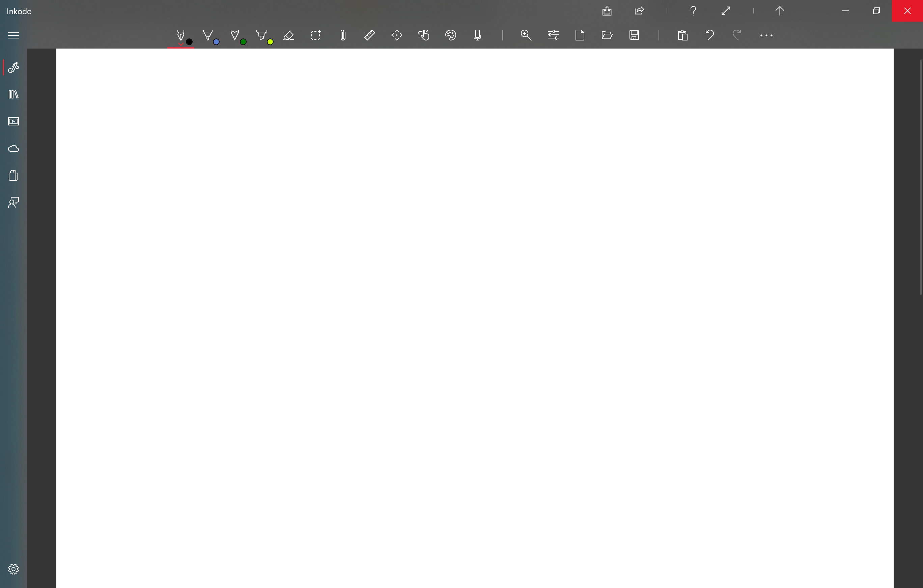
Task: Switch to the cloud sidebar tab
Action: (x=13, y=149)
